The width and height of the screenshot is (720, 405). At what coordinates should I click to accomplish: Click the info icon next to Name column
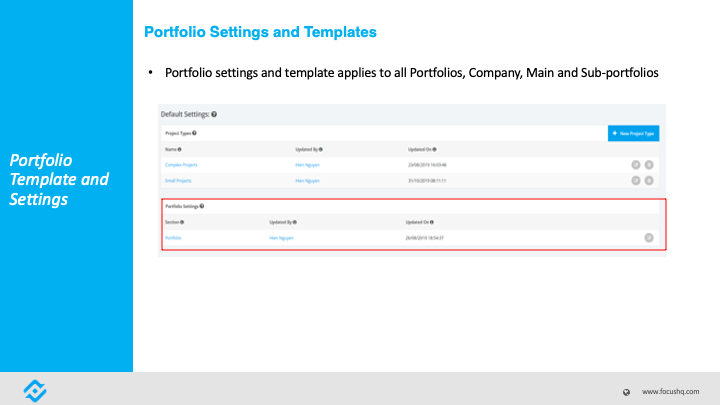point(180,149)
